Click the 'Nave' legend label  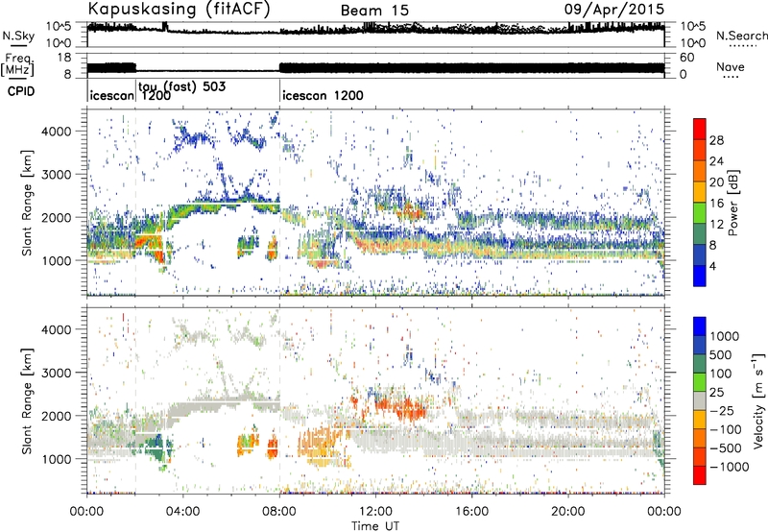tap(731, 66)
